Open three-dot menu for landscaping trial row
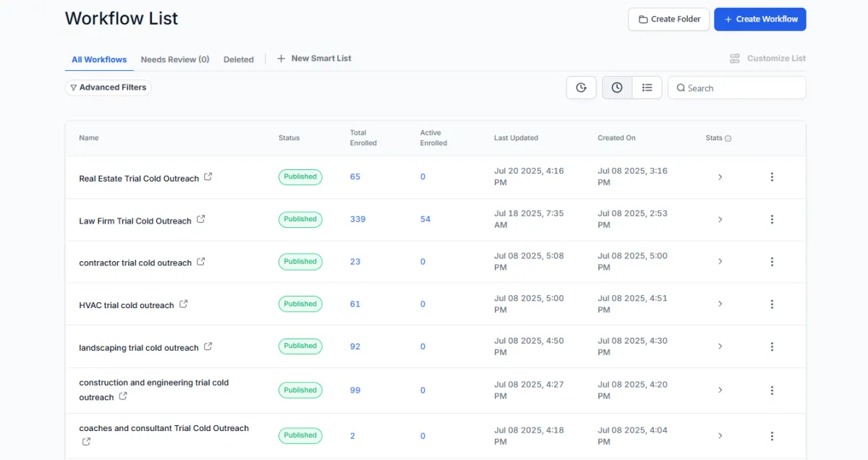The width and height of the screenshot is (868, 460). coord(772,346)
